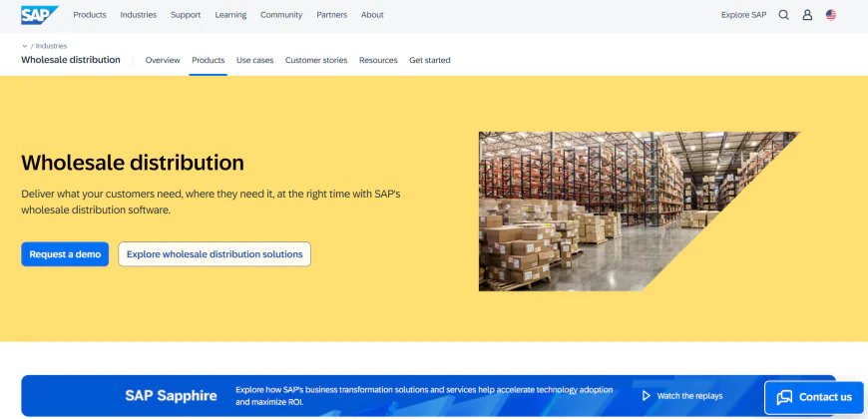Open the Products top menu
This screenshot has width=868, height=419.
click(90, 15)
